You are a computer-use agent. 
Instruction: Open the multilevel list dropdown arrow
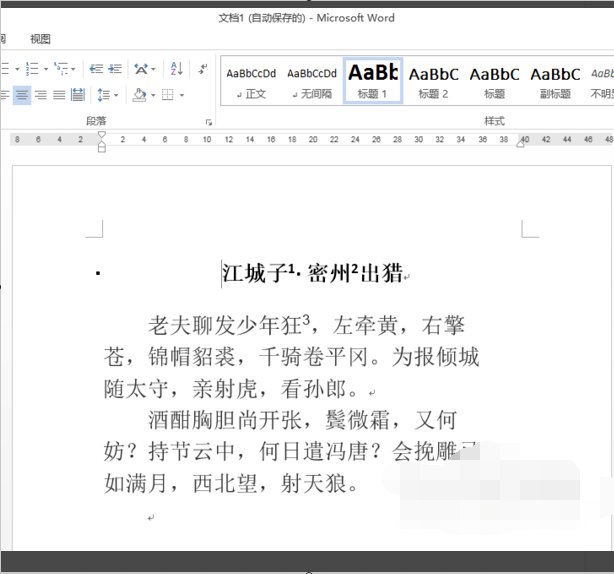tap(73, 69)
